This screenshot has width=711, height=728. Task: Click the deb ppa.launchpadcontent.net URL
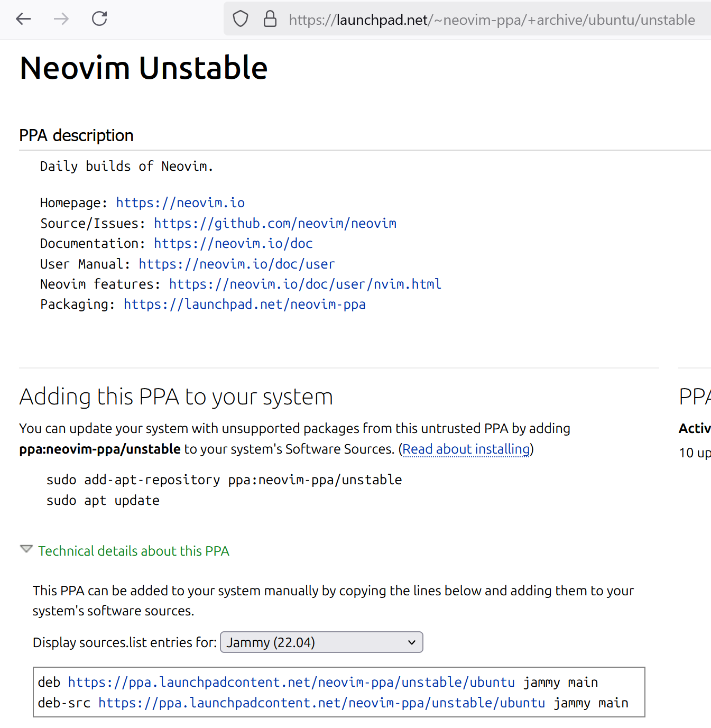click(x=291, y=683)
